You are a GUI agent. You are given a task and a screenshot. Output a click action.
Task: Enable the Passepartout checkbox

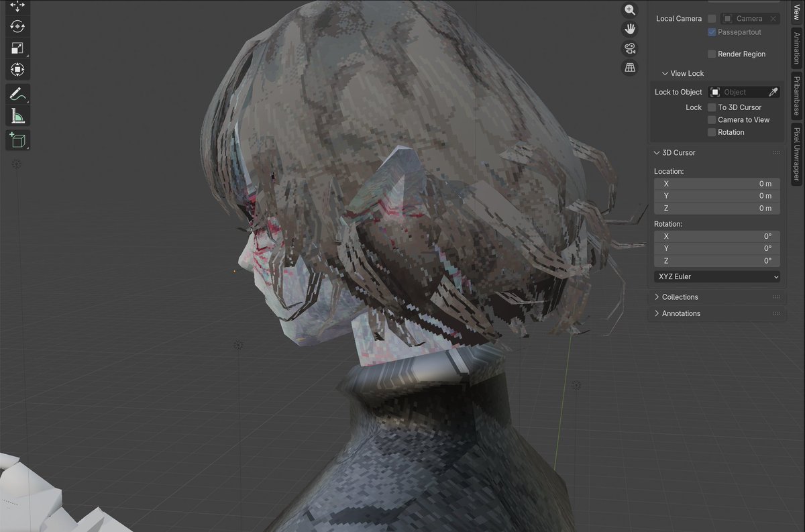click(711, 32)
